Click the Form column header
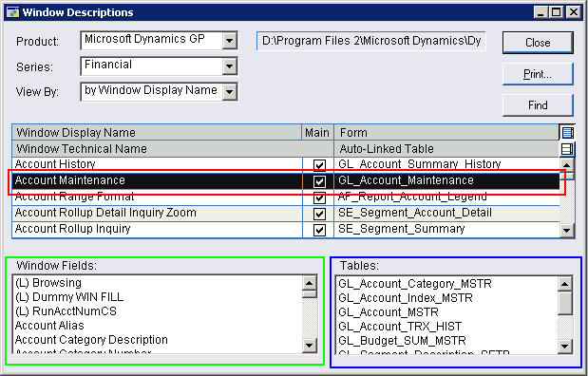The width and height of the screenshot is (588, 376). point(446,132)
